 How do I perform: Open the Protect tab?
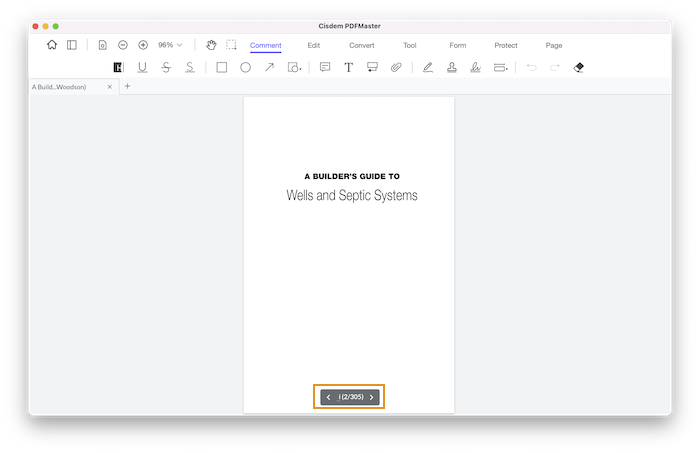(x=506, y=46)
